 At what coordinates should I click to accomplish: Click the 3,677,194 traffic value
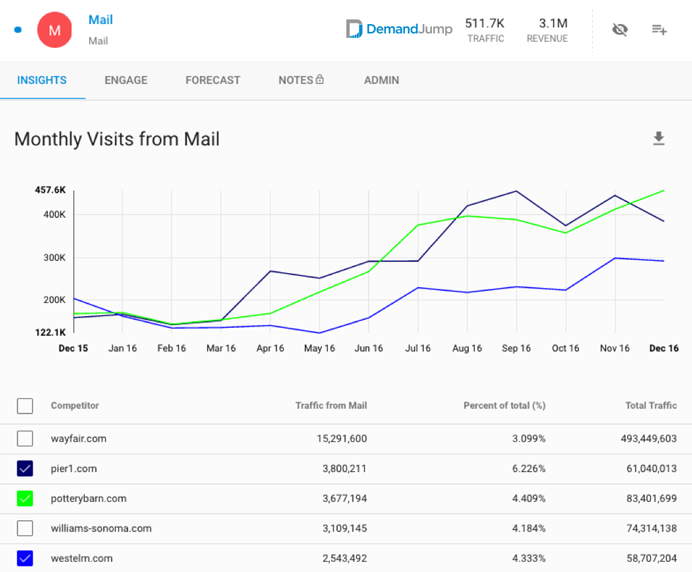click(344, 499)
